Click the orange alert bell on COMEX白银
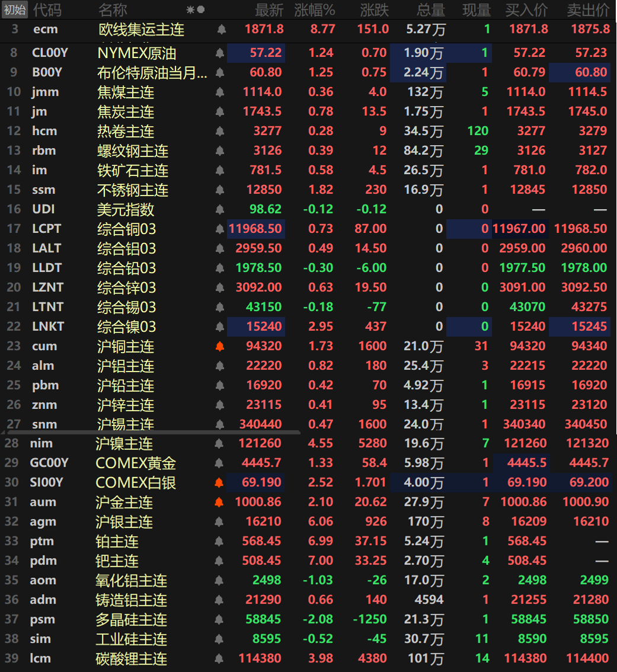The height and width of the screenshot is (672, 617). (x=219, y=483)
